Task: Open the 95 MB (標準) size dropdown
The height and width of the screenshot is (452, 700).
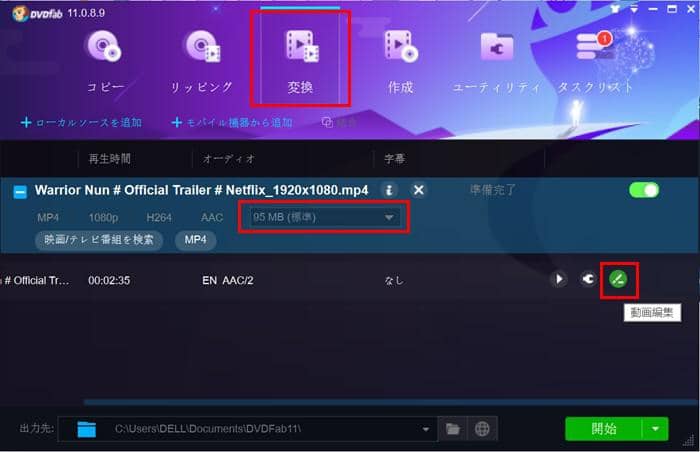Action: (x=325, y=218)
